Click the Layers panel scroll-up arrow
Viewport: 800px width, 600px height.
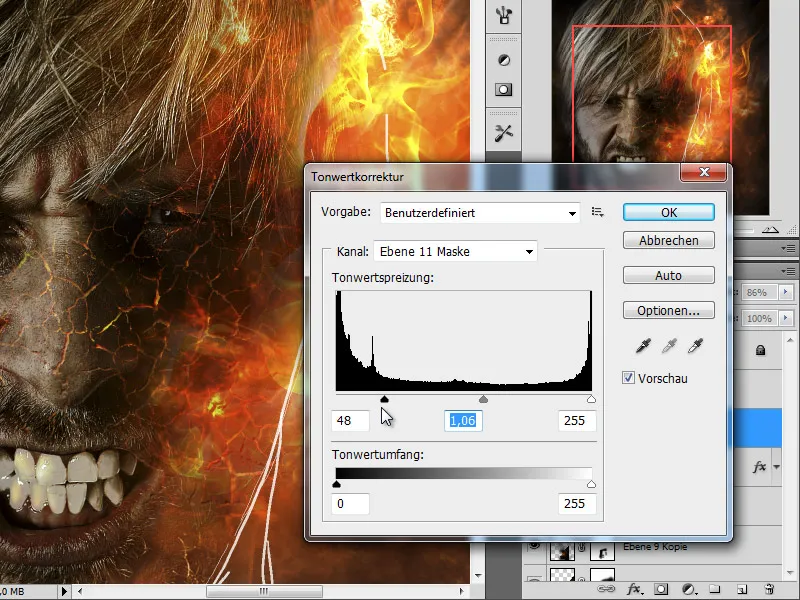[x=790, y=340]
